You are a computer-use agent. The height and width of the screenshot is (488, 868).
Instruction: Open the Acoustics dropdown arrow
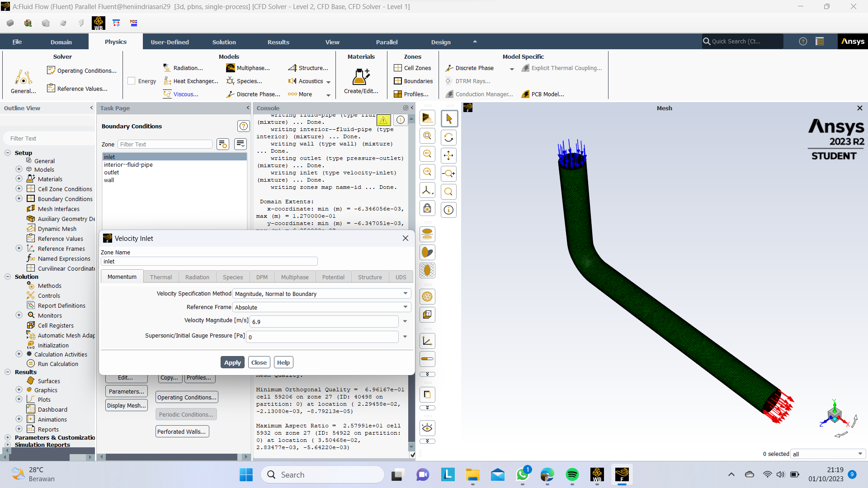coord(328,82)
